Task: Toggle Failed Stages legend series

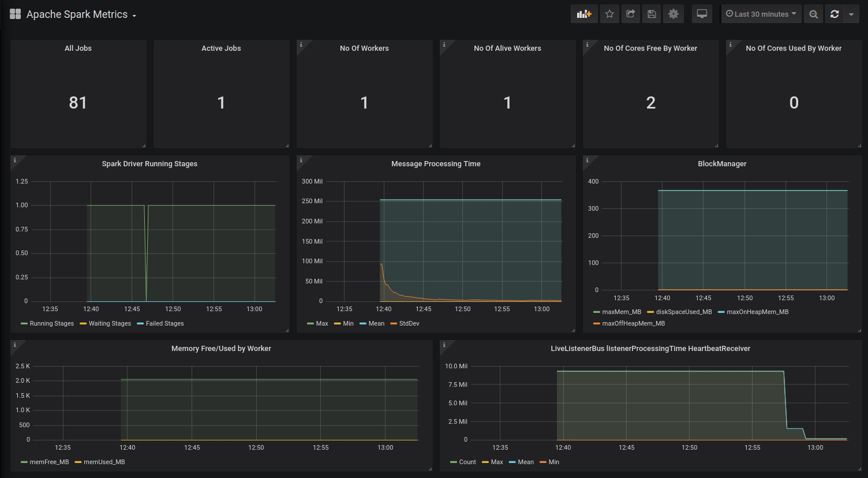Action: point(164,324)
